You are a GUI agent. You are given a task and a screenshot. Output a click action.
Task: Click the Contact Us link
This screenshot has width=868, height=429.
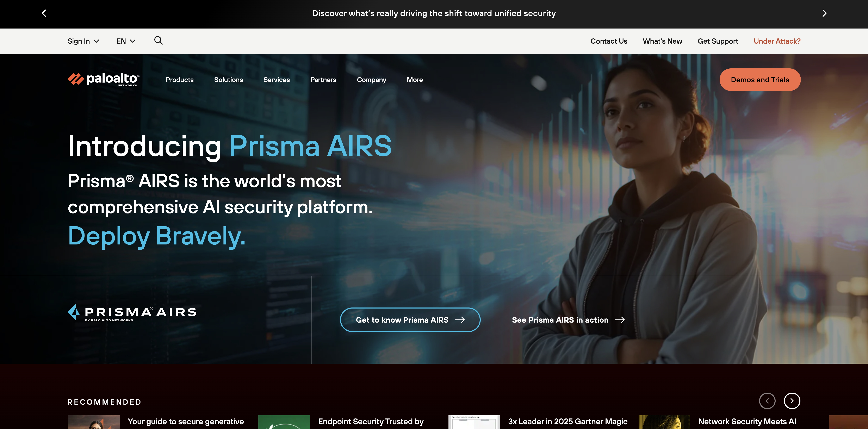609,41
